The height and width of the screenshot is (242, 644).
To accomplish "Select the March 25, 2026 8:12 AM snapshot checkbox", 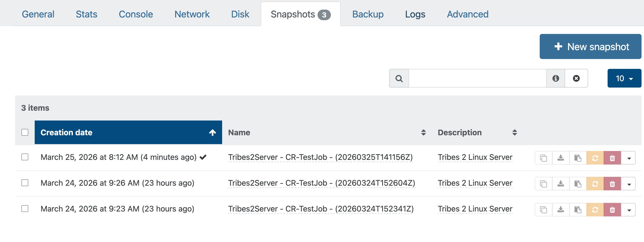I will pos(25,157).
